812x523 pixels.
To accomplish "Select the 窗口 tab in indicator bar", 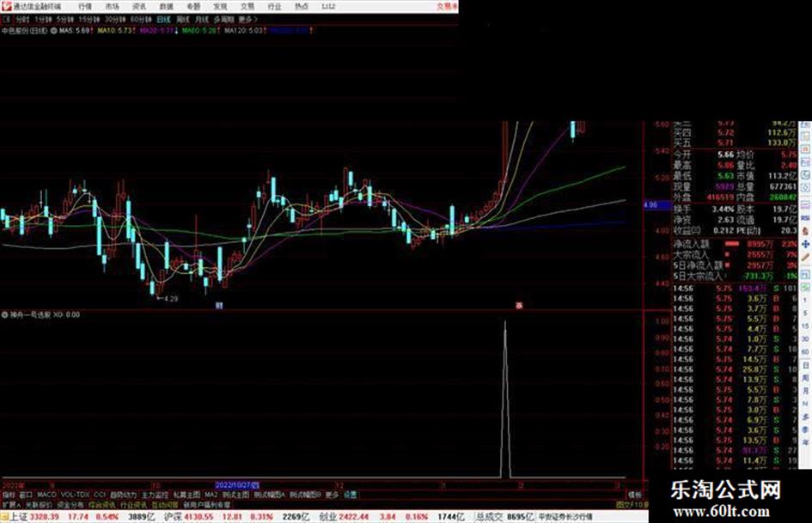I will point(26,495).
